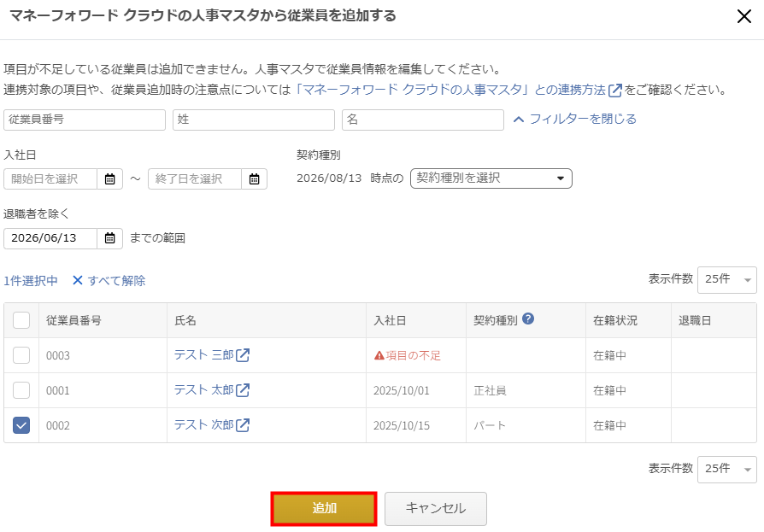Open the top 表示件数 25件 dropdown
This screenshot has height=532, width=764.
[x=727, y=280]
